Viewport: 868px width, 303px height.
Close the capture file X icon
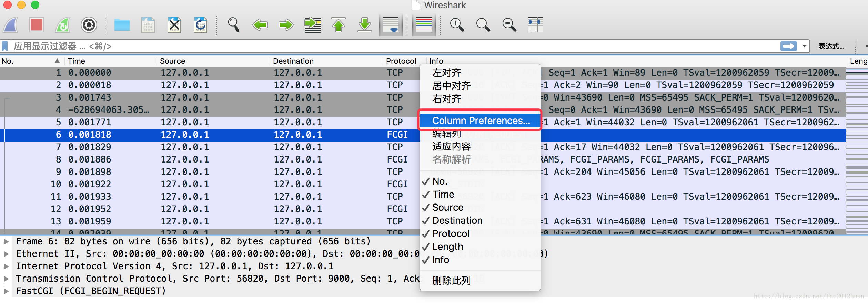pos(174,25)
